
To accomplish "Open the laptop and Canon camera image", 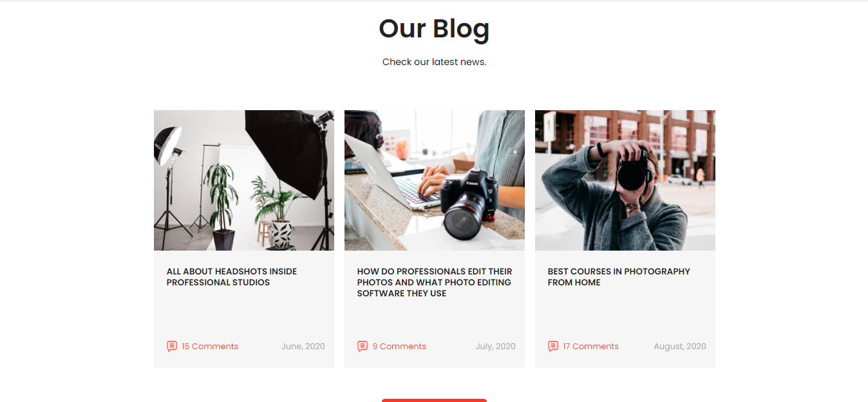I will click(435, 180).
